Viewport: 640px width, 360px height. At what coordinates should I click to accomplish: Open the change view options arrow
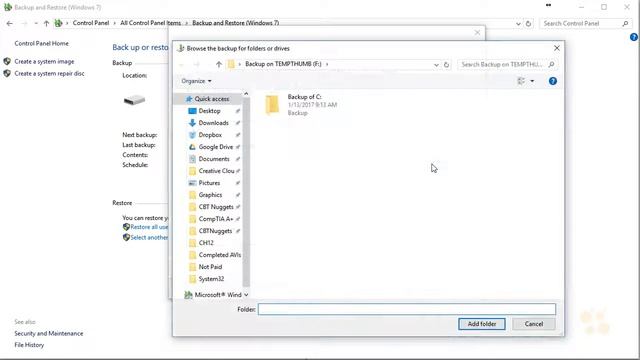click(x=532, y=81)
